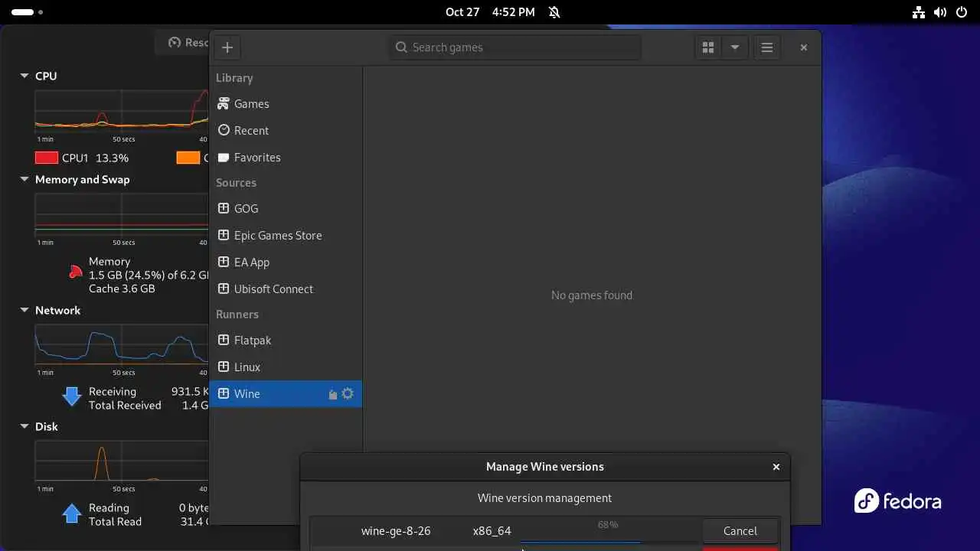Screen dimensions: 980x551
Task: Click the power icon in top bar
Action: 962,12
